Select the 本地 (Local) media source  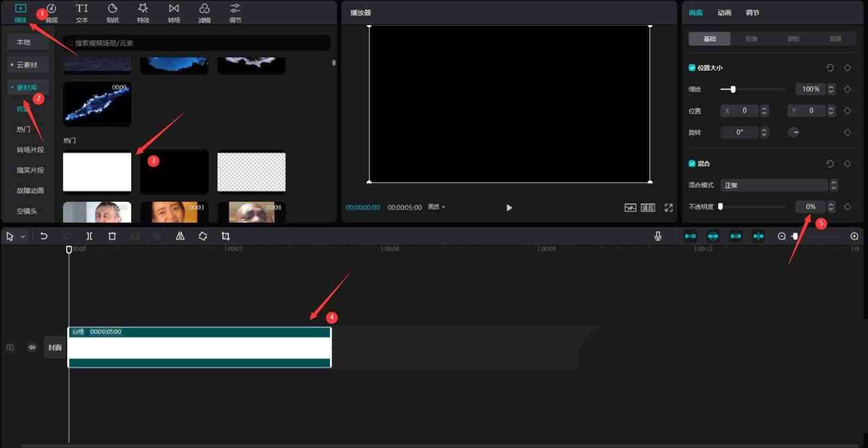click(28, 42)
